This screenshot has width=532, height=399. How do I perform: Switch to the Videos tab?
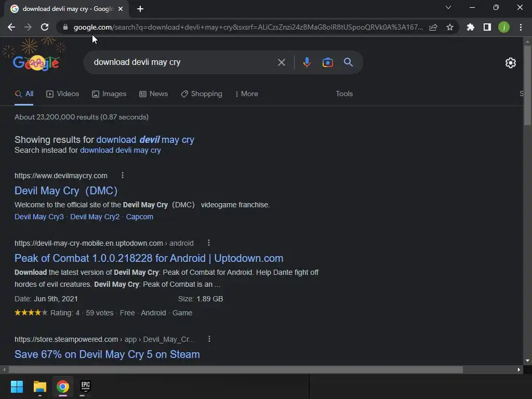[x=62, y=94]
